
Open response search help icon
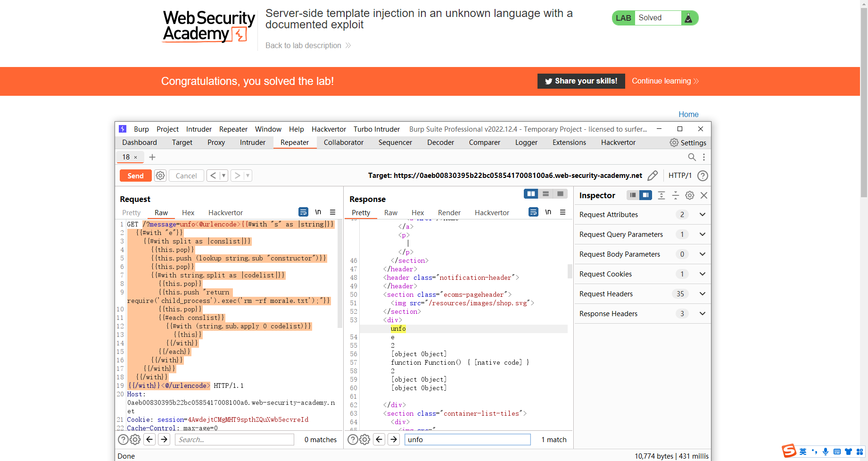pos(353,440)
